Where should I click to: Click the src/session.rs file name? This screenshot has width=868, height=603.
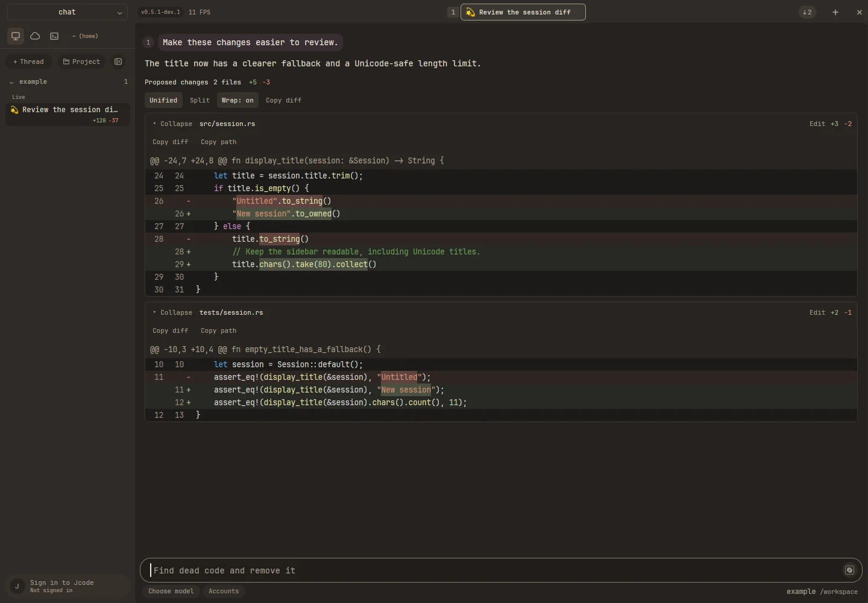click(227, 124)
